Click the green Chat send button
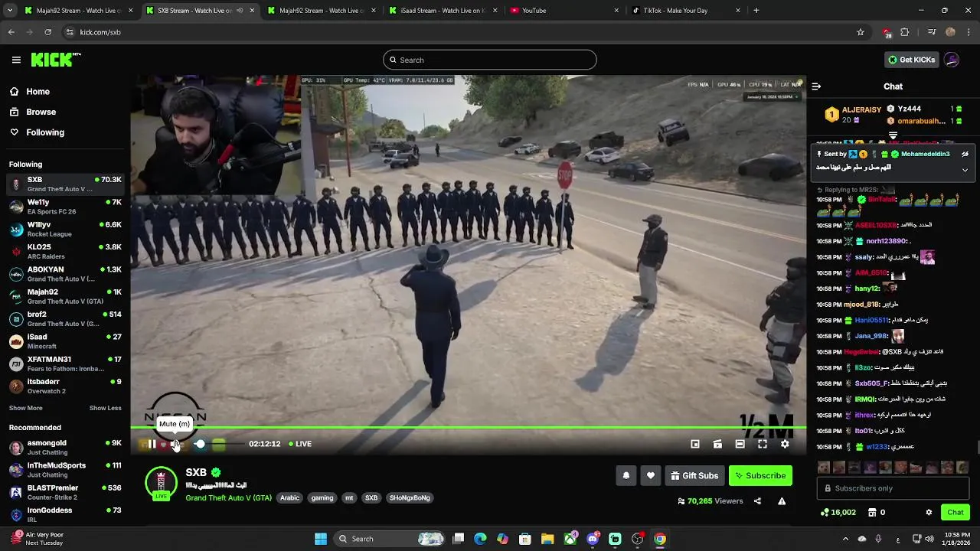The width and height of the screenshot is (980, 551). 955,513
